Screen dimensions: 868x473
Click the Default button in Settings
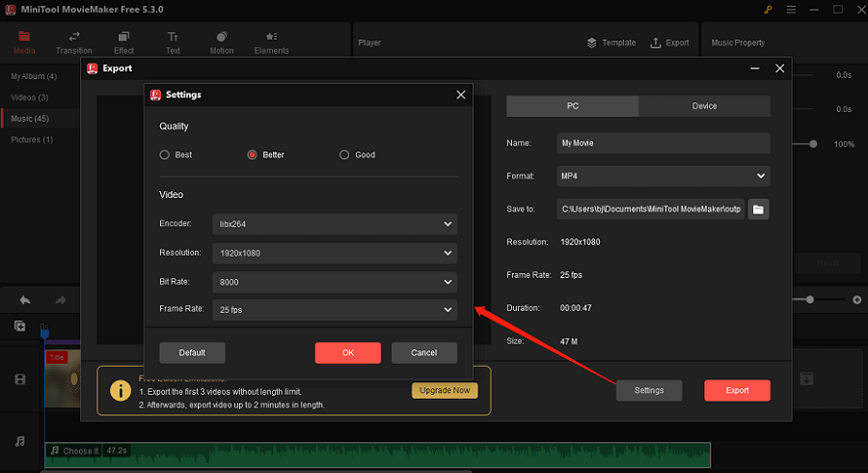(x=192, y=352)
